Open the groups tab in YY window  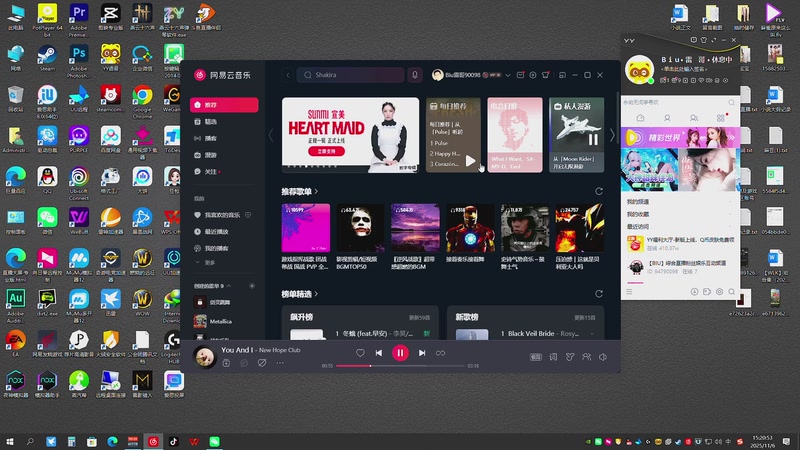point(694,118)
